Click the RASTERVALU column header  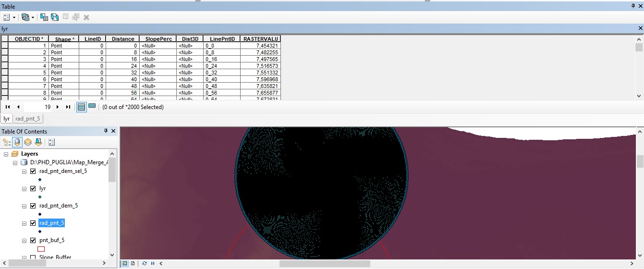pos(260,38)
